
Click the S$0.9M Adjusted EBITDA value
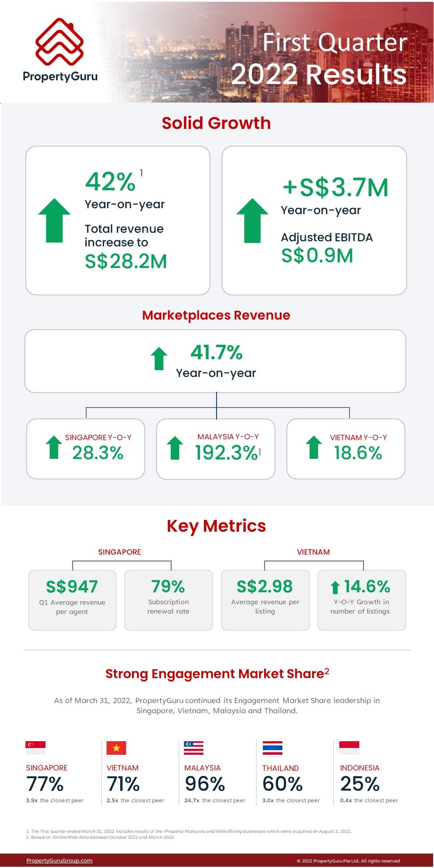pyautogui.click(x=317, y=255)
